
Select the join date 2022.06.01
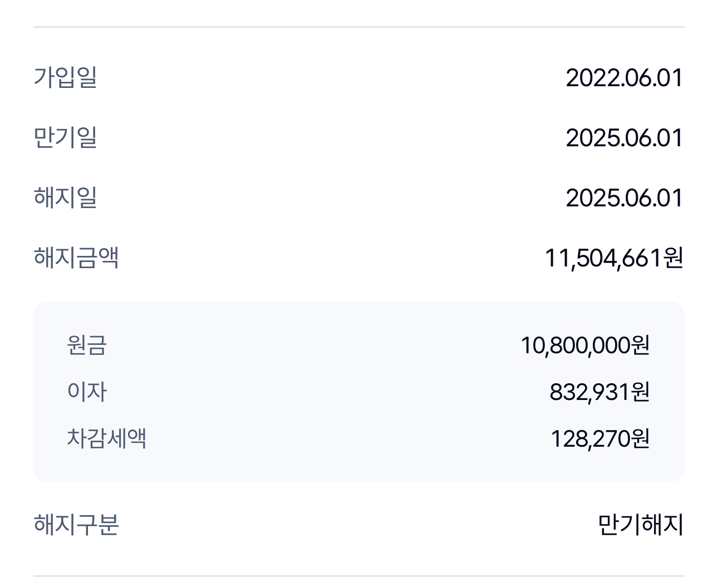point(624,77)
